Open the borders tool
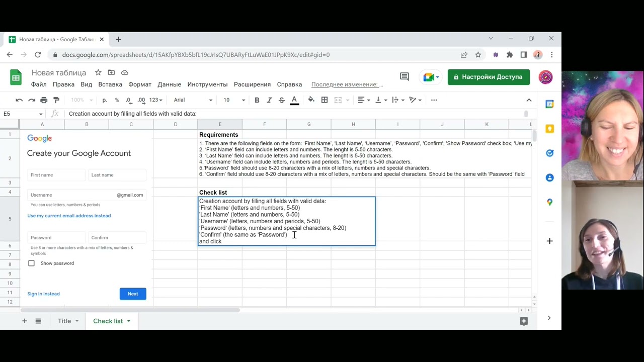This screenshot has width=644, height=362. (x=325, y=100)
